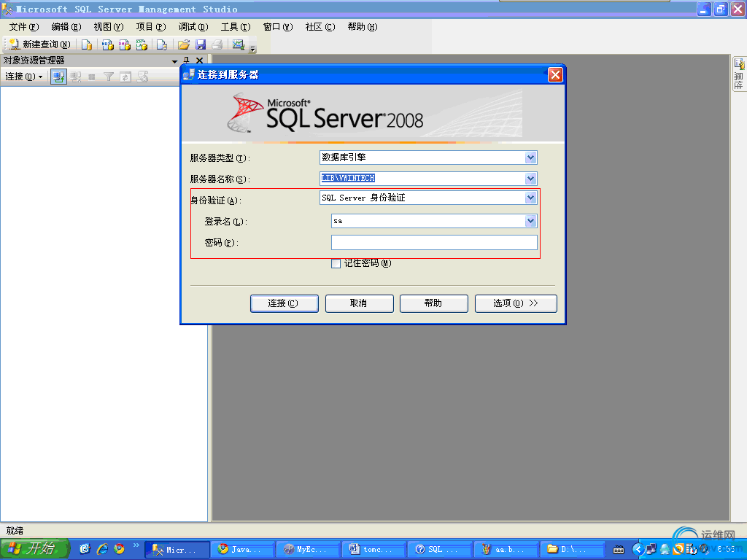Screen dimensions: 747x560
Task: Click the first quick launch icon beside Start
Action: pyautogui.click(x=85, y=549)
